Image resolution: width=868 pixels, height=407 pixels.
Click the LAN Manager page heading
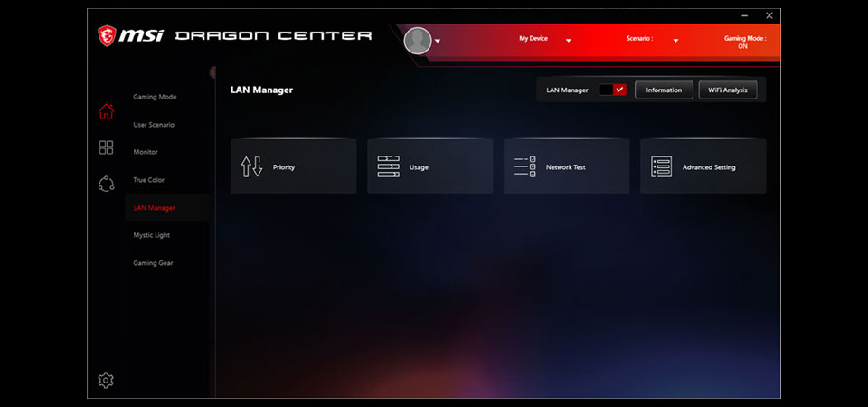[x=262, y=90]
